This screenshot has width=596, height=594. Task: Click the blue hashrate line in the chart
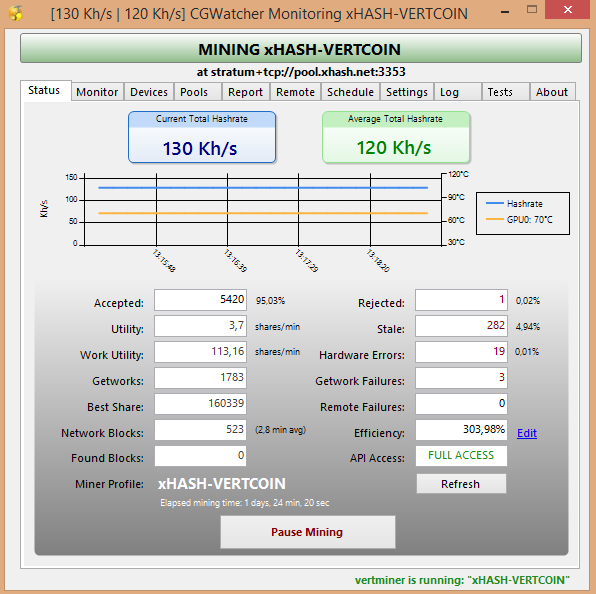point(263,188)
